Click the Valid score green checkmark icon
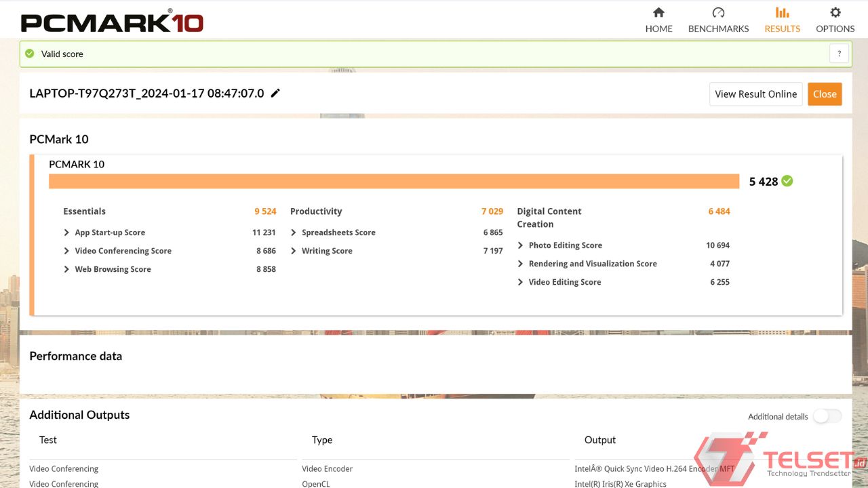The image size is (868, 488). coord(29,54)
